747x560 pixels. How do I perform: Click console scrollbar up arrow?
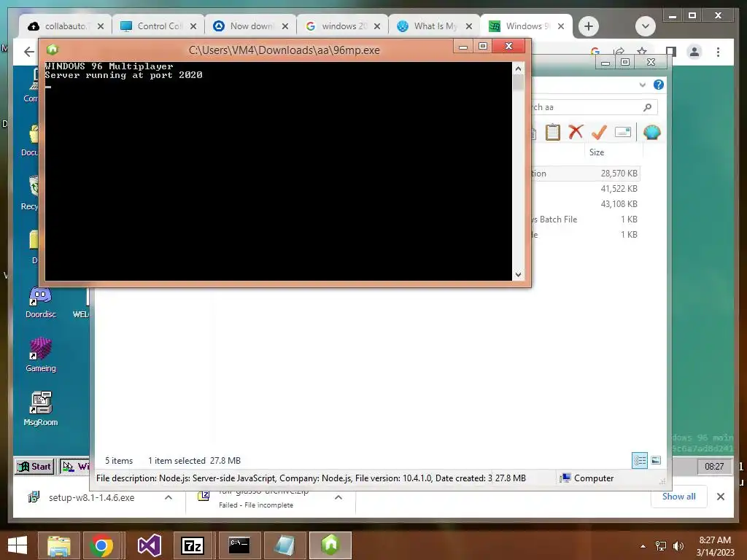[519, 69]
